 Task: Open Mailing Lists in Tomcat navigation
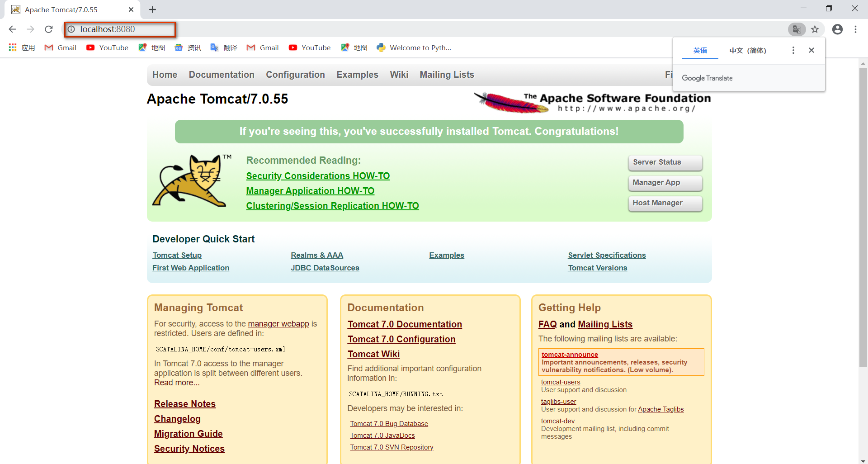click(447, 75)
